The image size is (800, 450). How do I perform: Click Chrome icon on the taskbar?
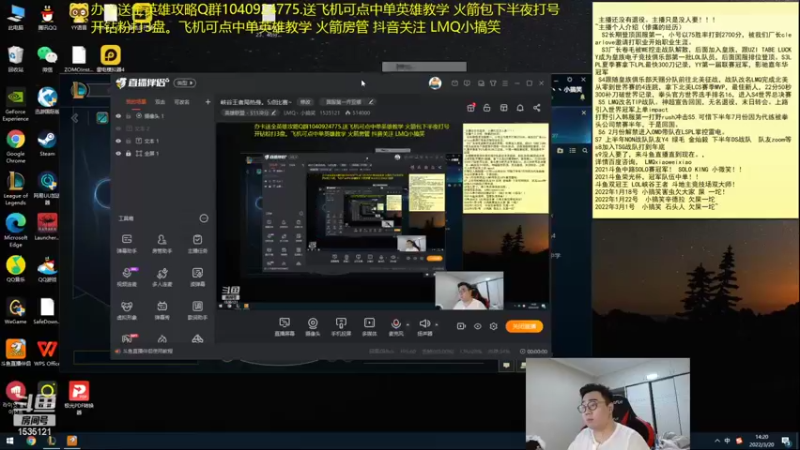(31, 441)
